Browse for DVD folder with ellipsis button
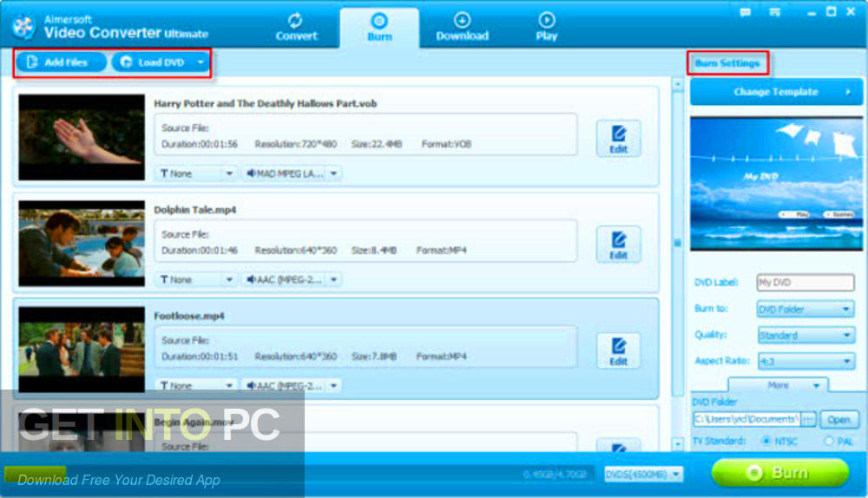 click(808, 419)
